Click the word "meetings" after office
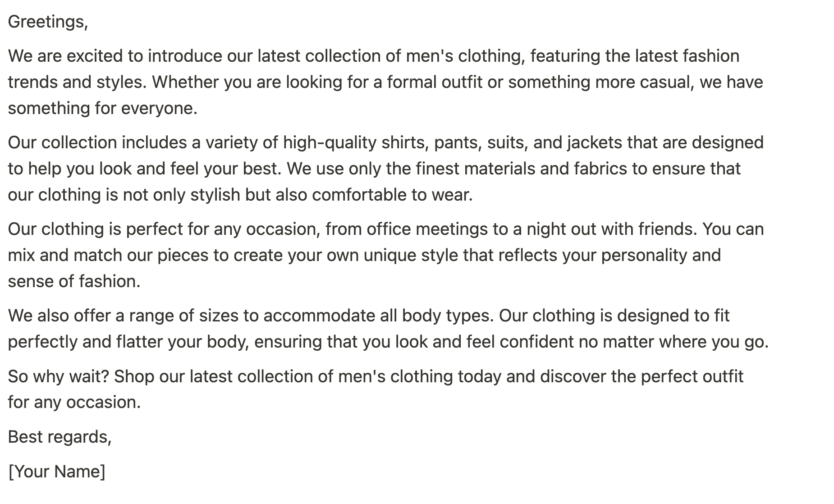The image size is (834, 504). 452,229
